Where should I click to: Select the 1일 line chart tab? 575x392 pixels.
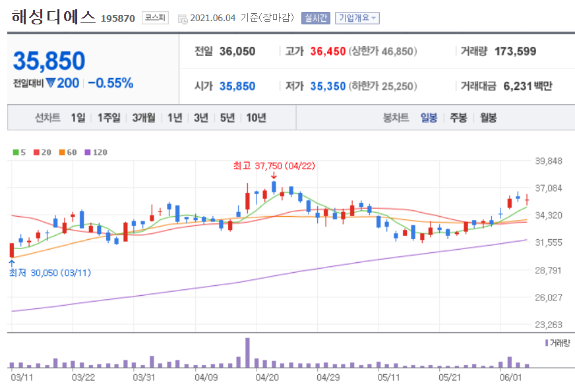coord(78,117)
